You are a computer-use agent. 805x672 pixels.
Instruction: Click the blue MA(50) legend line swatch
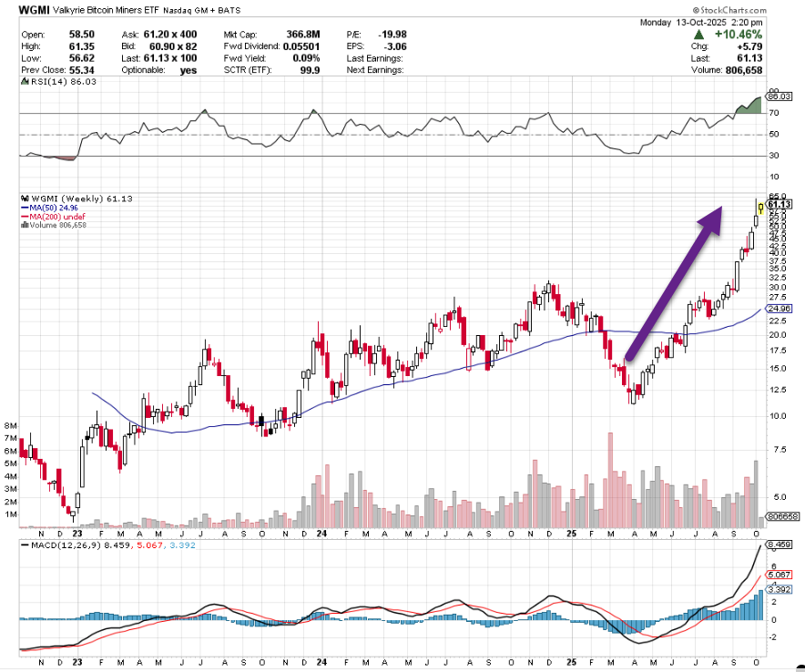[x=24, y=207]
